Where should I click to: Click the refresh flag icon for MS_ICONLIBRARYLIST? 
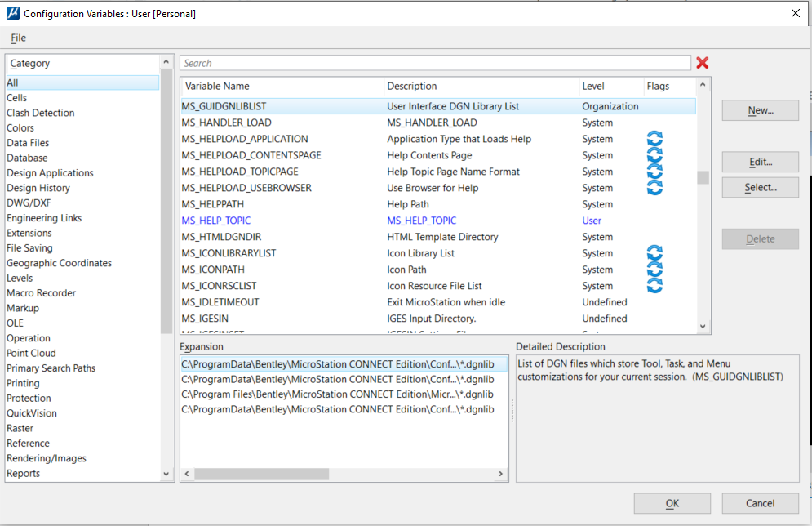point(654,253)
